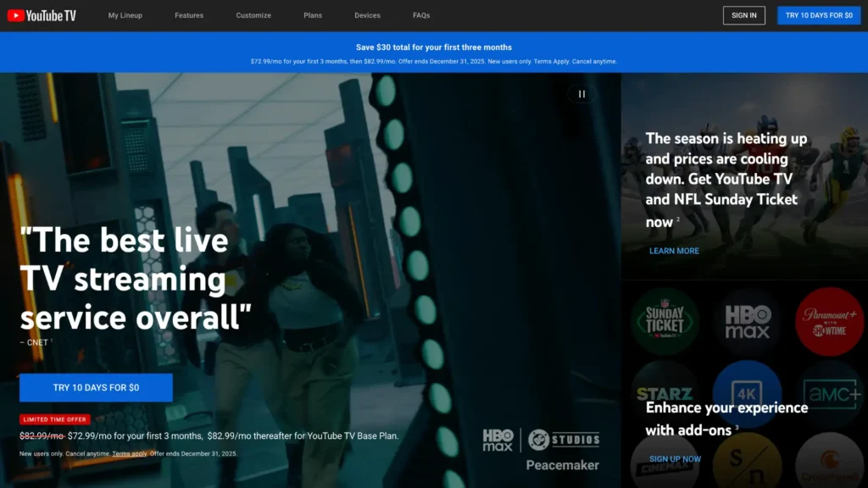This screenshot has height=488, width=868.
Task: Click Sign Up Now for add-ons
Action: 675,458
